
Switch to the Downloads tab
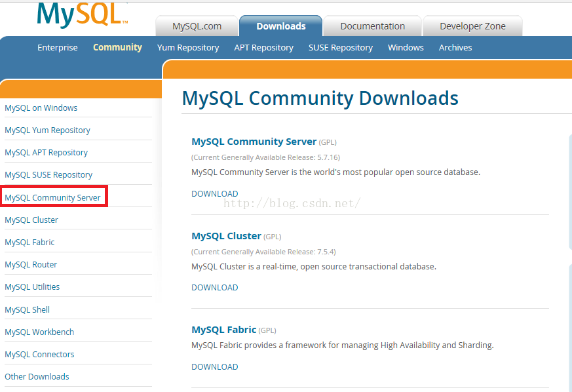tap(281, 26)
